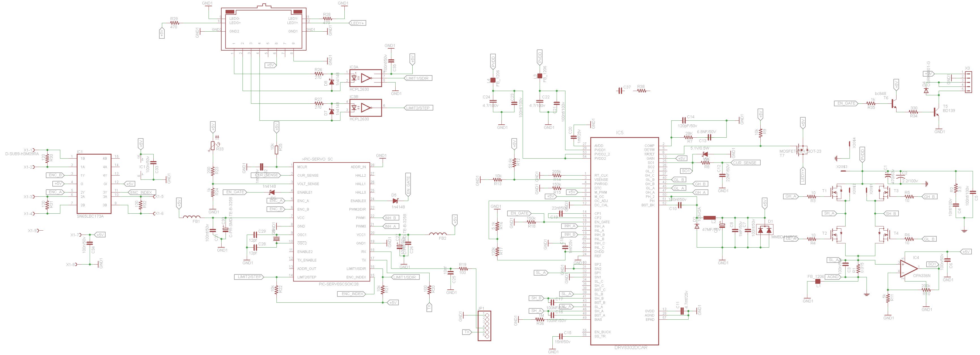Select the JP1 pin header connector
The image size is (980, 355).
pos(484,326)
